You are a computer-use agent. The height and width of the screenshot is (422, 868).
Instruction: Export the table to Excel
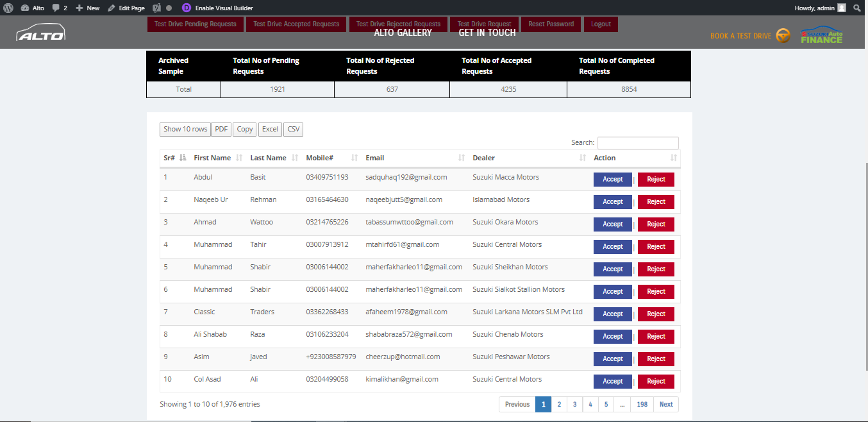coord(270,130)
